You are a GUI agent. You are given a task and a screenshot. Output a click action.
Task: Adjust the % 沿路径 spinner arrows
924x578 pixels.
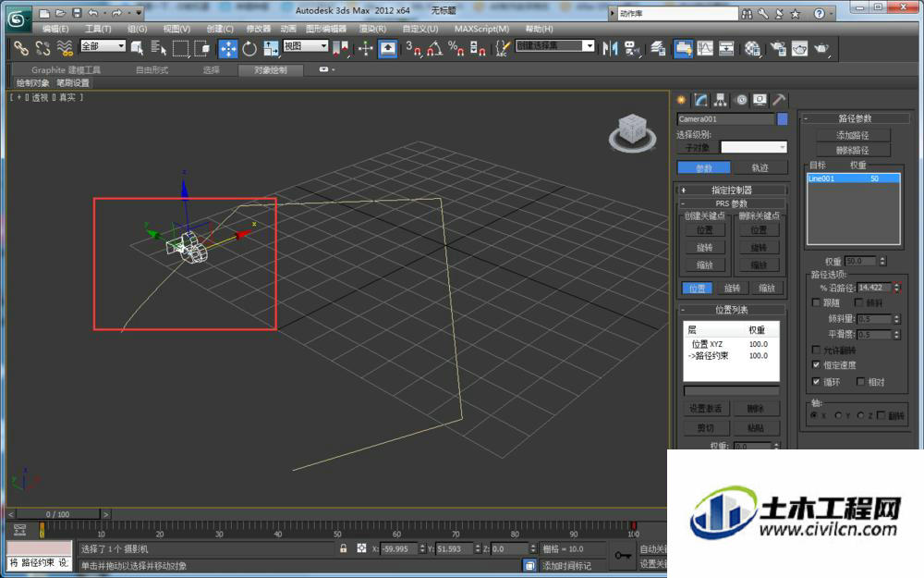(897, 288)
